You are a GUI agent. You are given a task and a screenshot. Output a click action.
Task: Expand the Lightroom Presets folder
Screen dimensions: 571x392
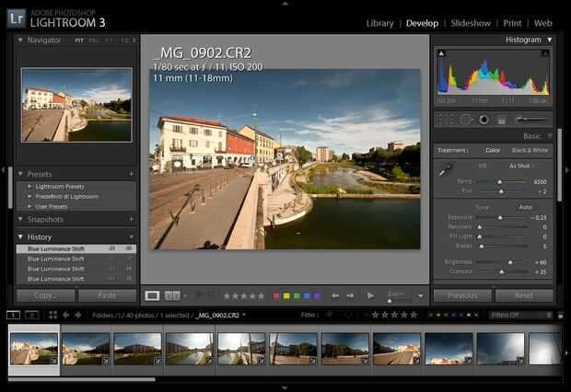31,187
